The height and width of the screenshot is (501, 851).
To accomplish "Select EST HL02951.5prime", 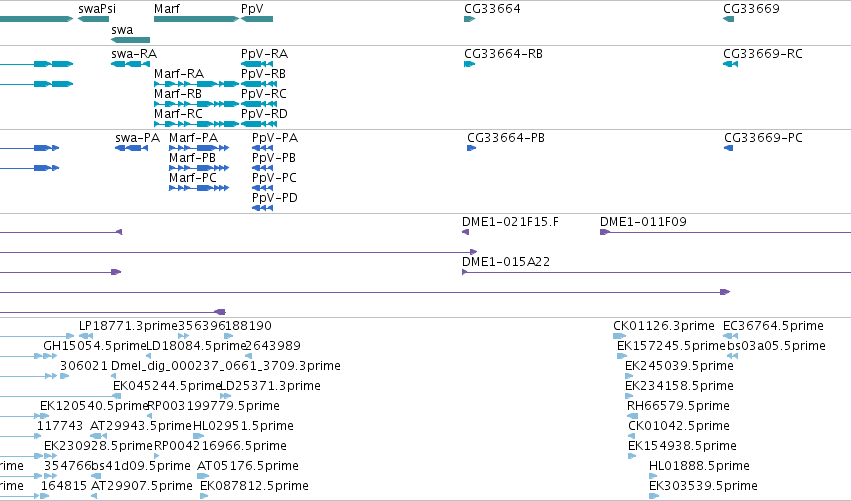I will (198, 436).
